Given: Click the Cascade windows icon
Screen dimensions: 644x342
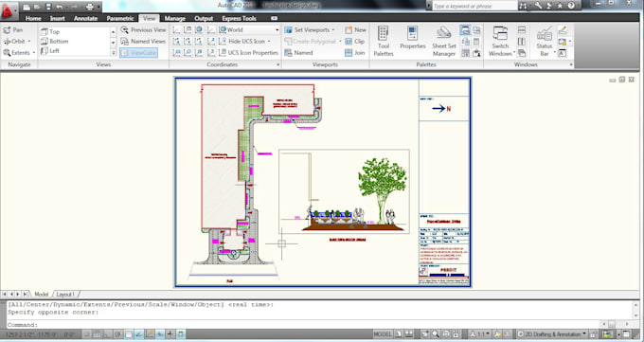Looking at the screenshot, I should tap(522, 53).
